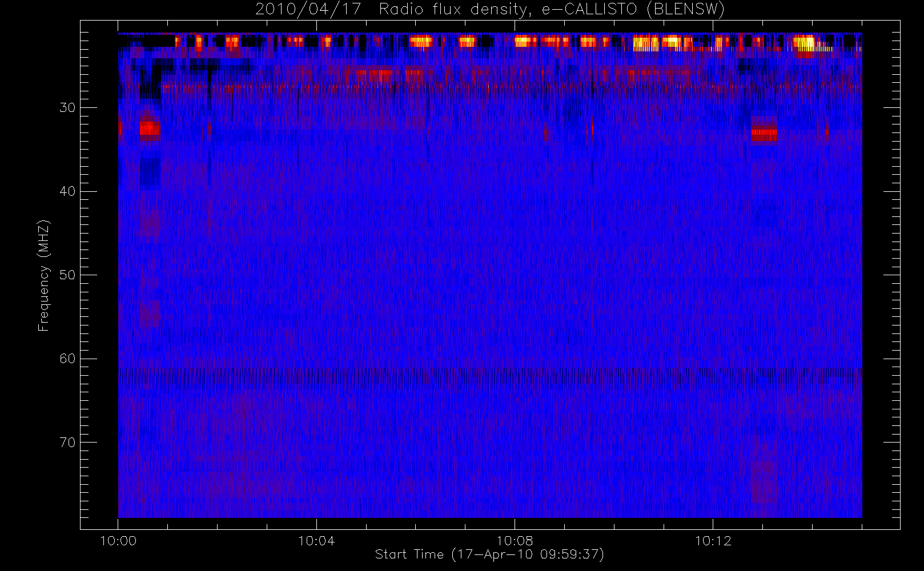This screenshot has height=571, width=924.
Task: Click the '10:08' time tick label
Action: coord(515,541)
